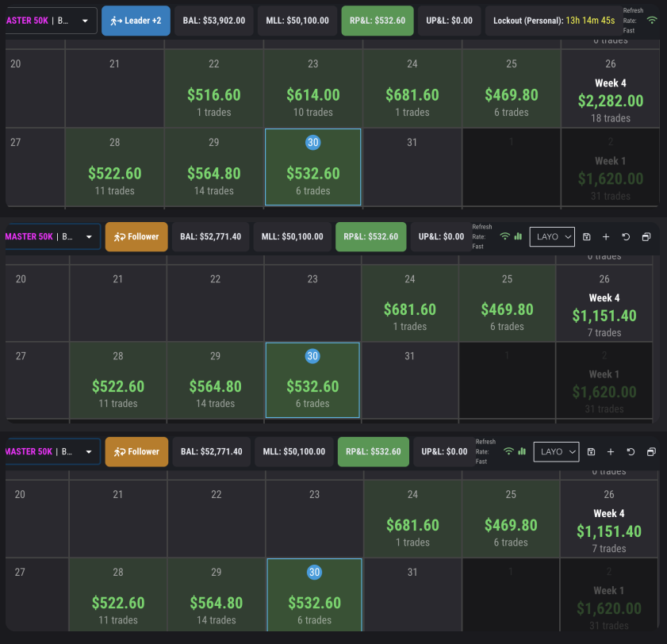Select highlighted day 30 in the middle Follower calendar
Viewport: 667px width, 644px height.
tap(312, 380)
